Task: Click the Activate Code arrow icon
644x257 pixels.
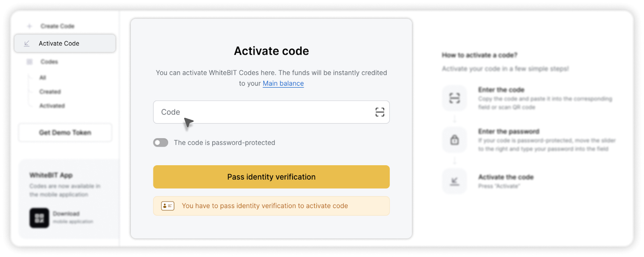Action: tap(27, 43)
